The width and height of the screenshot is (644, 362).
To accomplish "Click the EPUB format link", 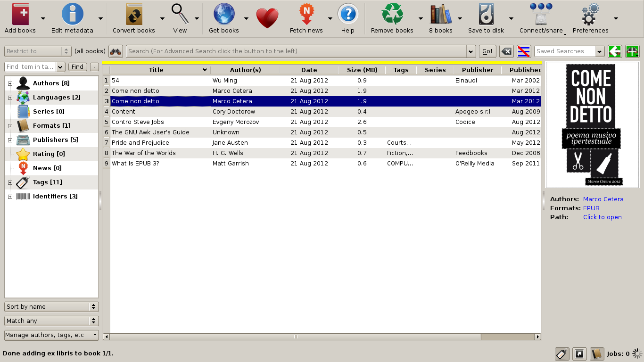I will (591, 208).
